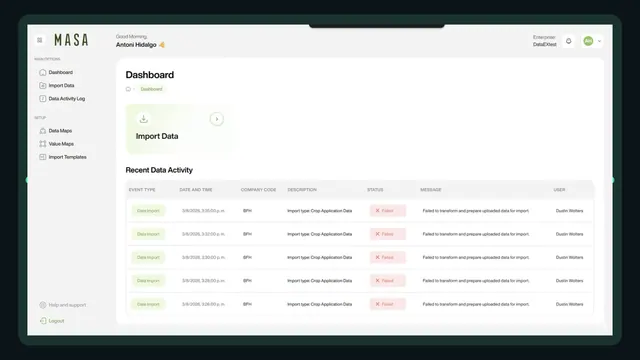Click Dustin Wolters in the 3:28 p.m. row
The height and width of the screenshot is (360, 640).
point(569,281)
